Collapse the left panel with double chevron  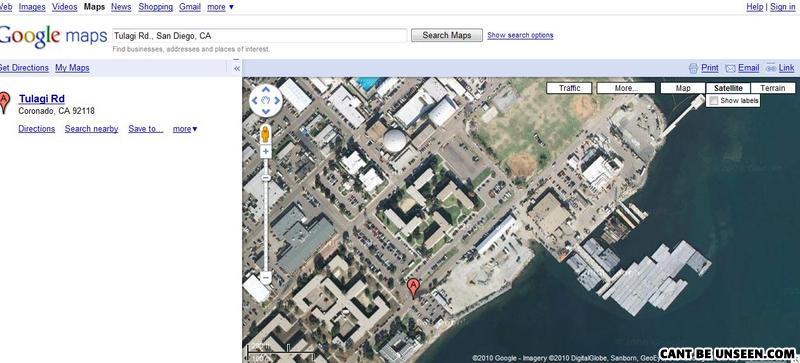point(237,68)
